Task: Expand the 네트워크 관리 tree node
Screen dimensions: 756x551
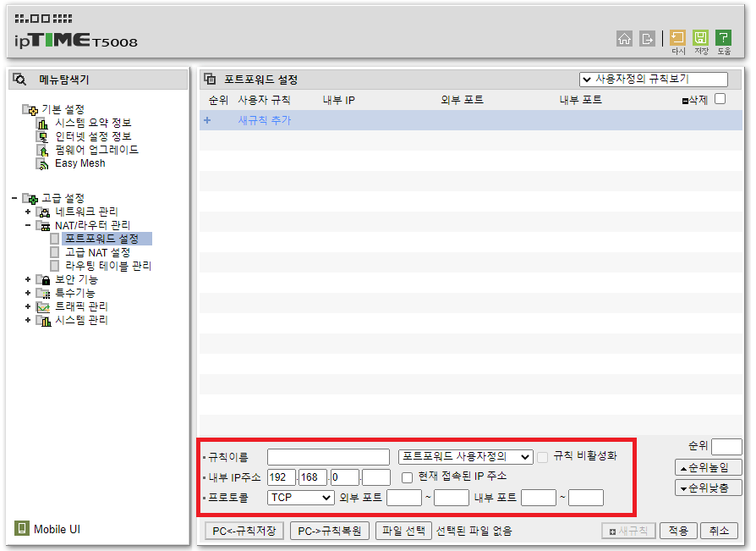Action: click(x=28, y=212)
